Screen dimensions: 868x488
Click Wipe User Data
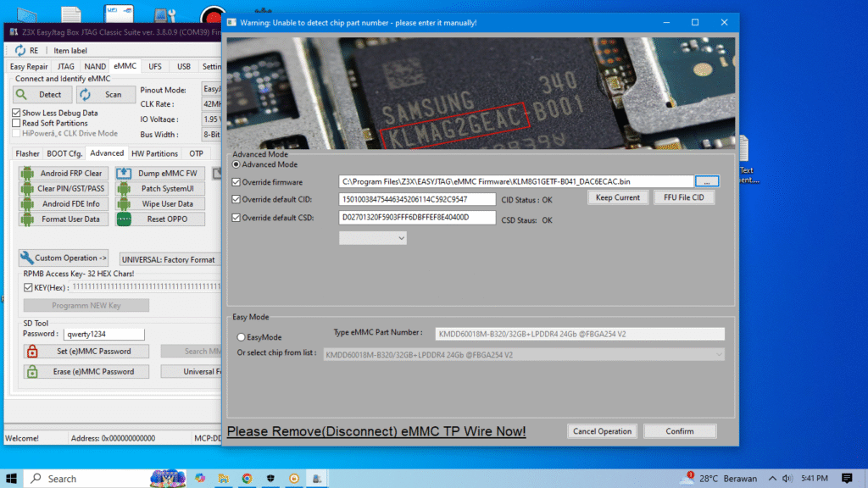click(x=160, y=203)
